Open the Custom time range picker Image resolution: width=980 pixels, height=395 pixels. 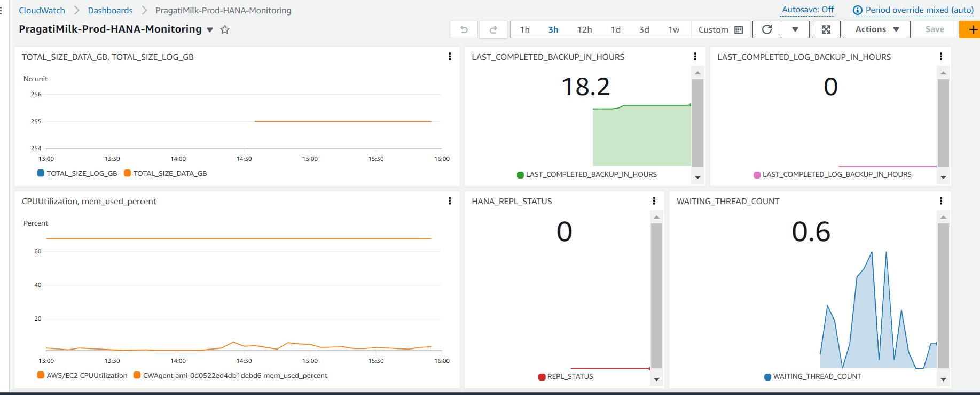coord(720,30)
